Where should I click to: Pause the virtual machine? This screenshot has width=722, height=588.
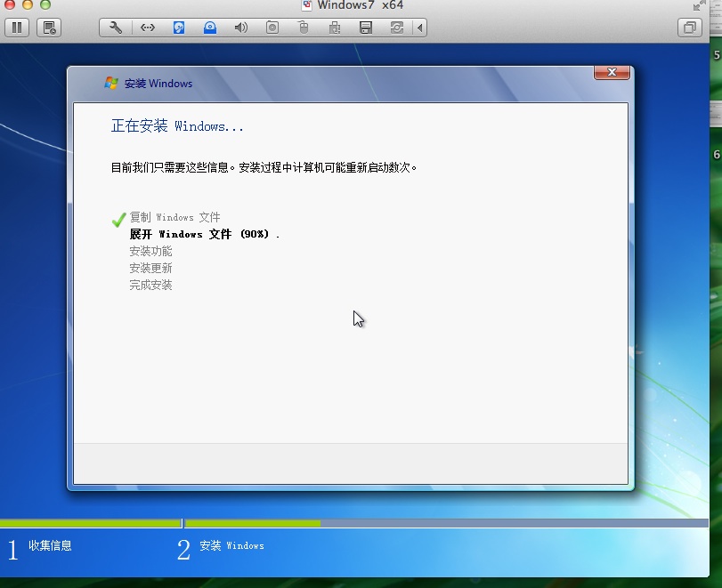(x=17, y=28)
